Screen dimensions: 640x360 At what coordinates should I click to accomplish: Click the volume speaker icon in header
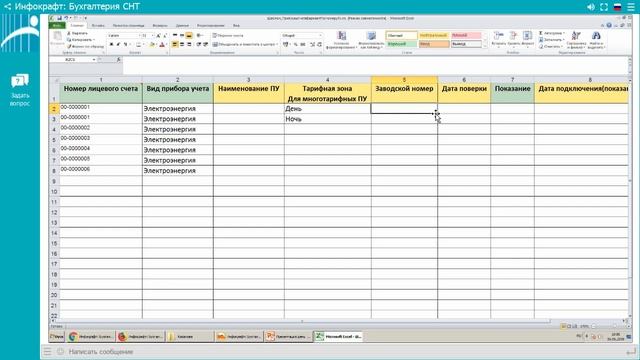click(591, 7)
